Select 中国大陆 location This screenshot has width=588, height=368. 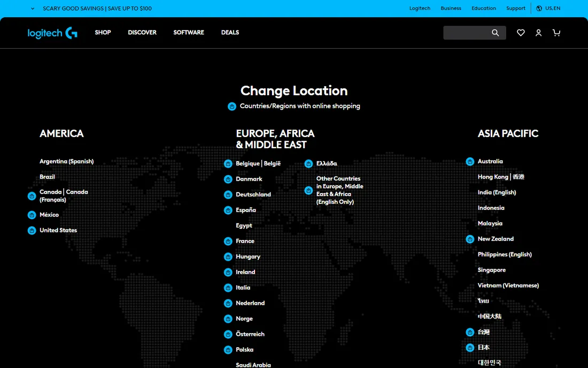point(489,317)
